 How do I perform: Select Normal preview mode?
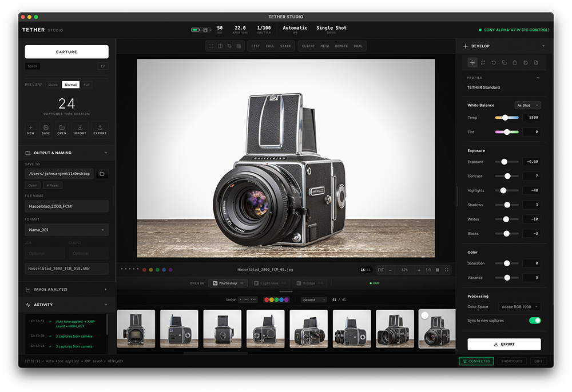click(71, 85)
